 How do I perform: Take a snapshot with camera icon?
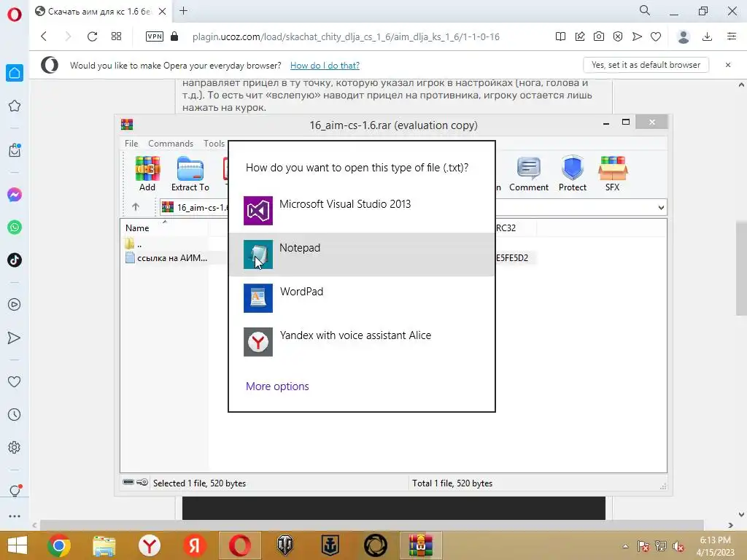(599, 36)
